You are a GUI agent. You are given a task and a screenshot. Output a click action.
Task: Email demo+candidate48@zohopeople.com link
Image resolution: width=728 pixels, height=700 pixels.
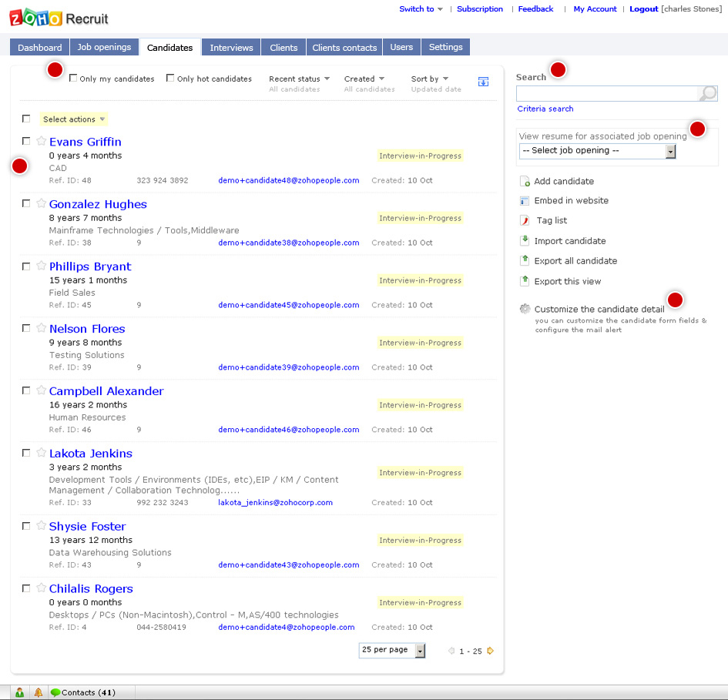tap(289, 180)
